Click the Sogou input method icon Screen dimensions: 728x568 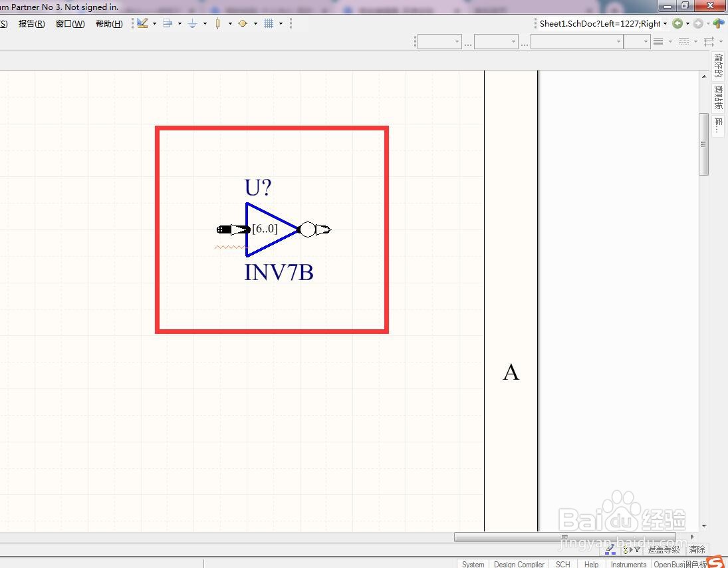(x=717, y=561)
